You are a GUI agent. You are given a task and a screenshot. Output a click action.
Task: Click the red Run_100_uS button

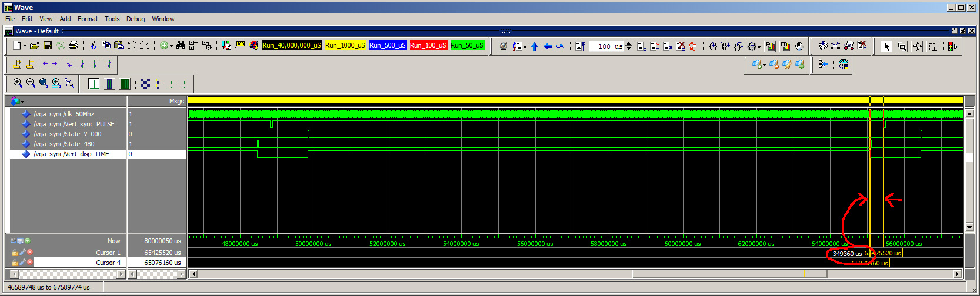click(x=428, y=45)
